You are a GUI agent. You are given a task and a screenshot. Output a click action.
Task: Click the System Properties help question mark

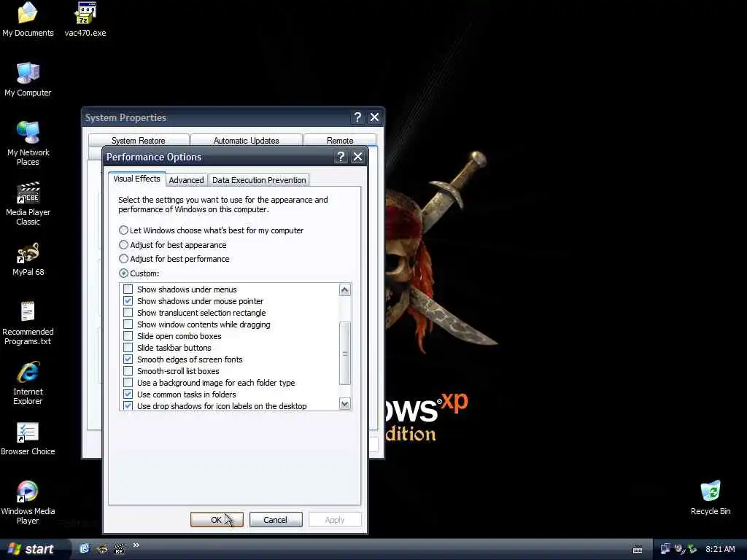click(357, 117)
